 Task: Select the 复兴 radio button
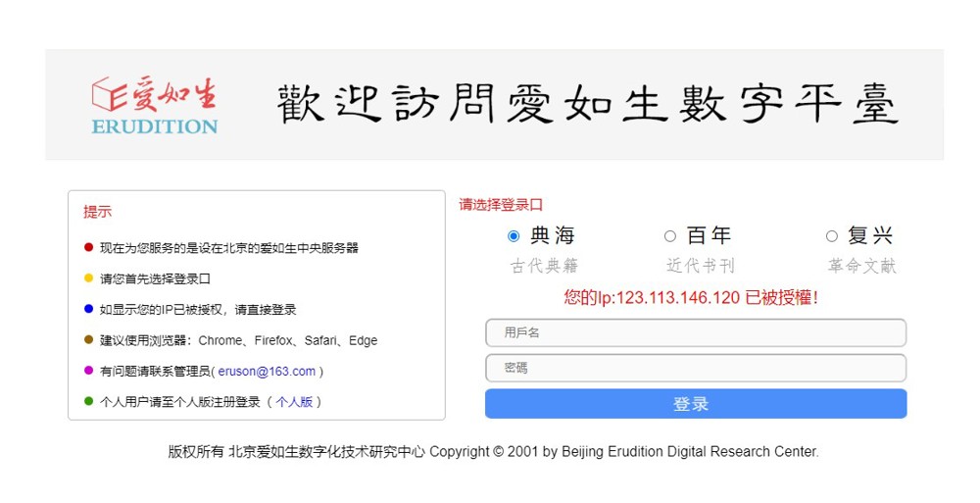tap(832, 236)
